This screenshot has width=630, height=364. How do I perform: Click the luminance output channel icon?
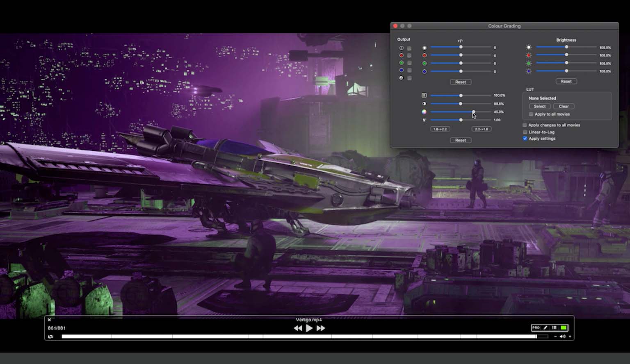tap(402, 48)
